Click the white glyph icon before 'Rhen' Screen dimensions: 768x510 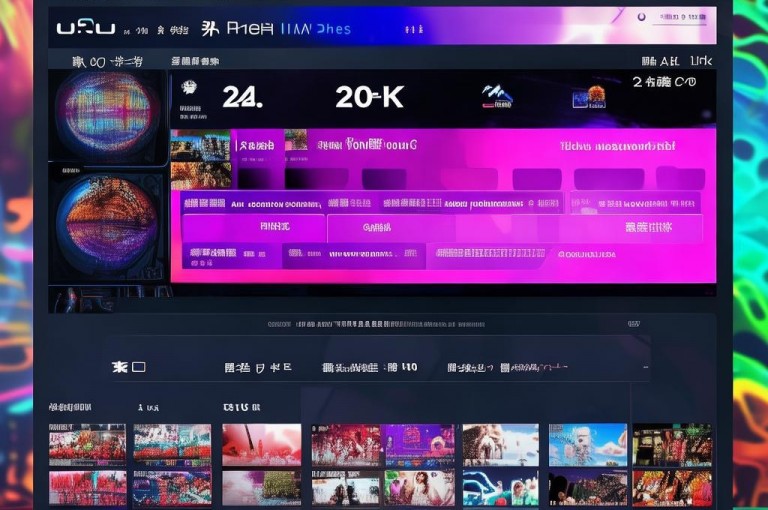click(x=210, y=29)
